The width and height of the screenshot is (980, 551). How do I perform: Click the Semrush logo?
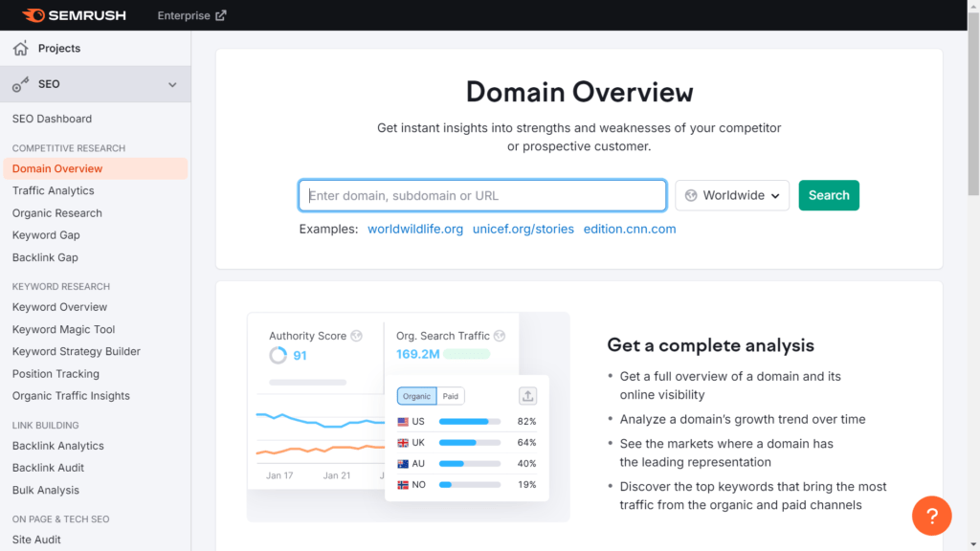[x=74, y=15]
